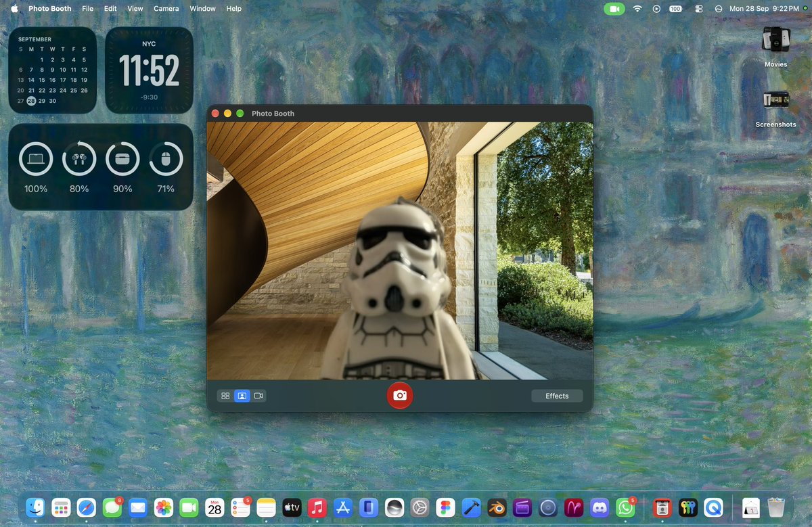Viewport: 812px width, 527px height.
Task: Select single still photo mode
Action: tap(242, 396)
